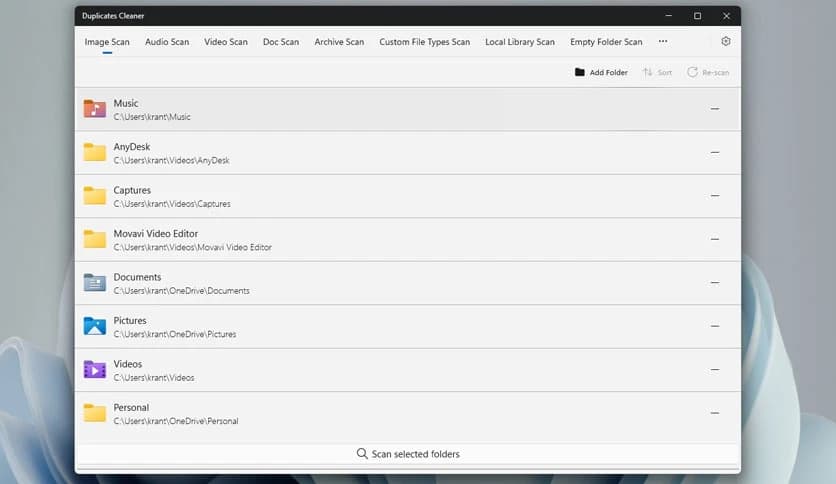Select the Movavi Video Editor name text

pos(156,233)
